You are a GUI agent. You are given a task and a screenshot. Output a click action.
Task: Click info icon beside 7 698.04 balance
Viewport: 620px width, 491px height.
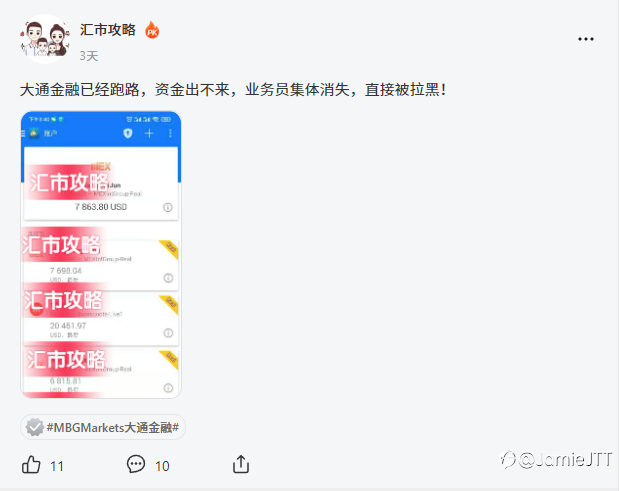point(168,278)
